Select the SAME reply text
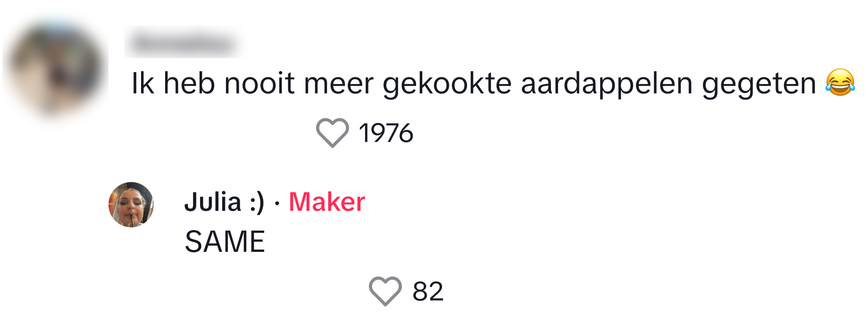This screenshot has height=316, width=868. tap(225, 241)
